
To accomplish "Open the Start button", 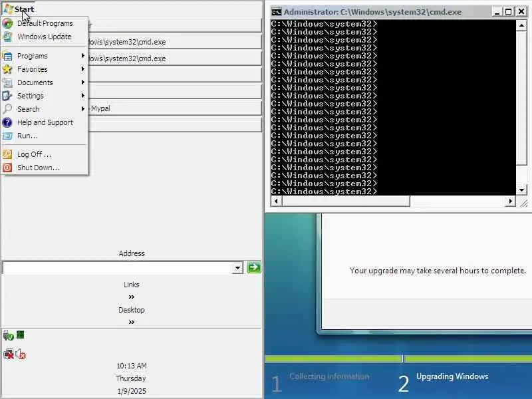I will (x=19, y=9).
